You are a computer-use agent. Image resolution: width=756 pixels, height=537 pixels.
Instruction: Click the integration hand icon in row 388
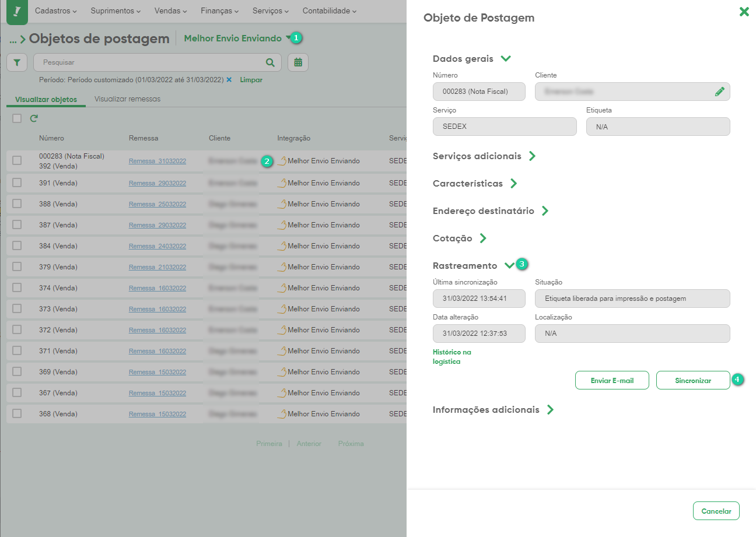point(282,203)
